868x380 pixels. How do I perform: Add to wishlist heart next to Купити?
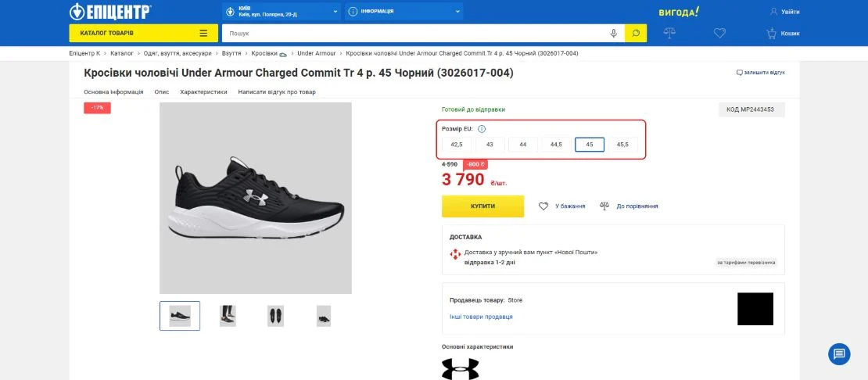(543, 206)
